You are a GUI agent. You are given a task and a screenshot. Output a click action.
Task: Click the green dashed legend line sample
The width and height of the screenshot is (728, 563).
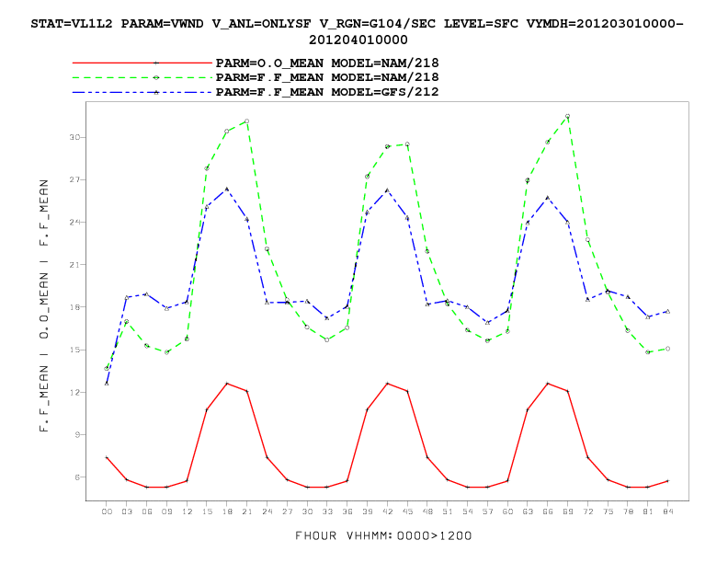point(142,77)
